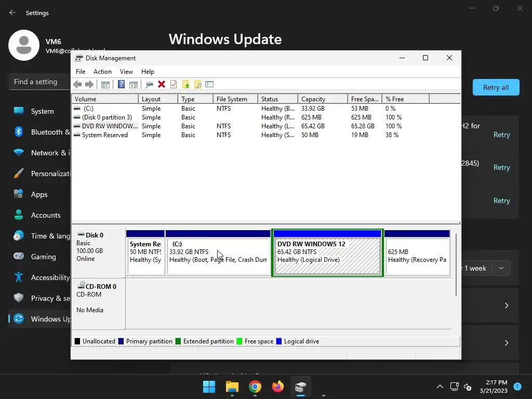
Task: Open Time & language in the sidebar
Action: (39, 236)
